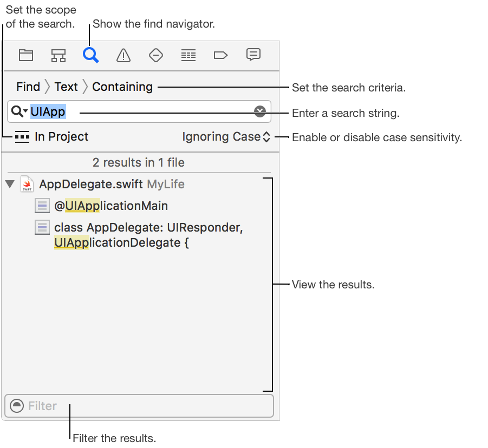Viewport: 488px width, 448px height.
Task: Open the report navigator speech-bubble icon
Action: (x=253, y=55)
